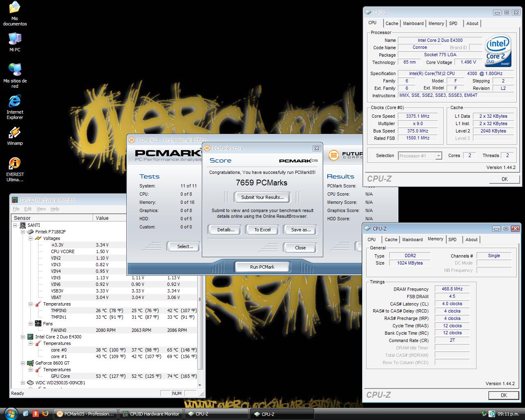The image size is (525, 420).
Task: Collapse the Intel Core 2 Duo E4300 node
Action: (23, 337)
